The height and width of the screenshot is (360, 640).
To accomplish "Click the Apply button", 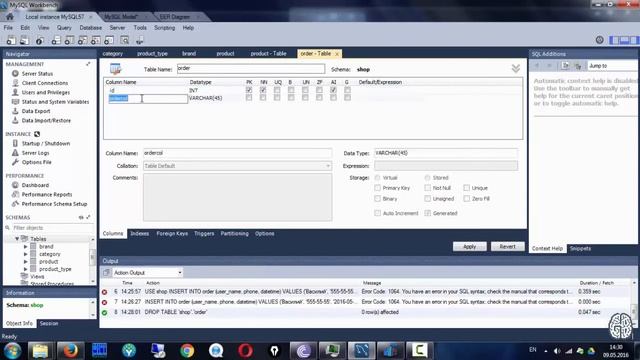I will [x=469, y=247].
